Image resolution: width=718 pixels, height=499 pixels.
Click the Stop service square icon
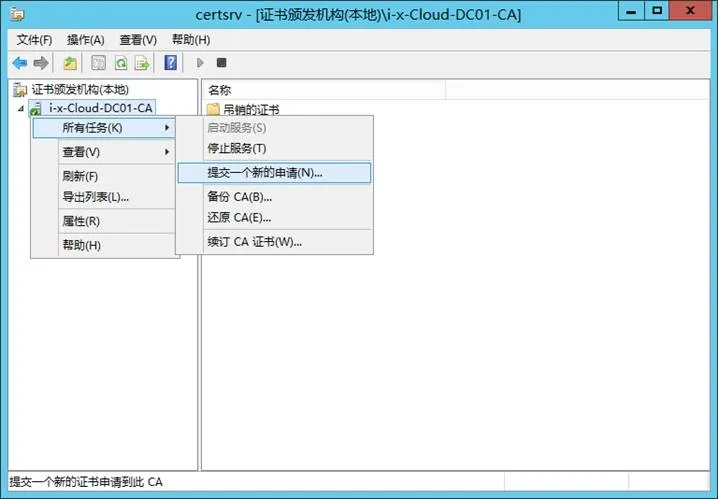[222, 63]
